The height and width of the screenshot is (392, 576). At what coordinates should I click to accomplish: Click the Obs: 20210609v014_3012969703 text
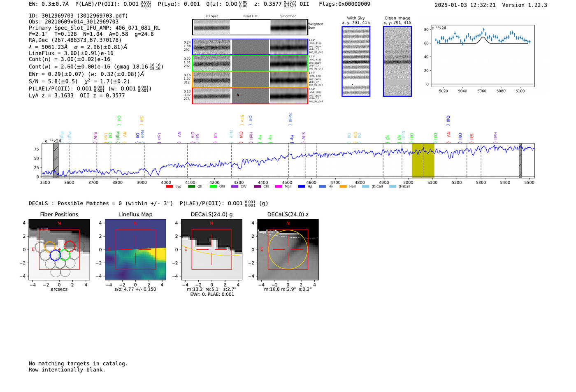pyautogui.click(x=74, y=22)
